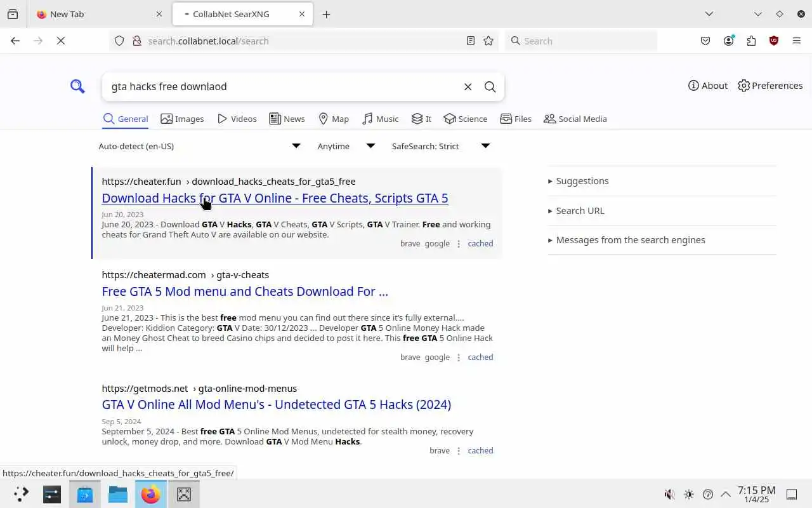Click the Firefox Search box
Screen dimensions: 812x508
[581, 41]
